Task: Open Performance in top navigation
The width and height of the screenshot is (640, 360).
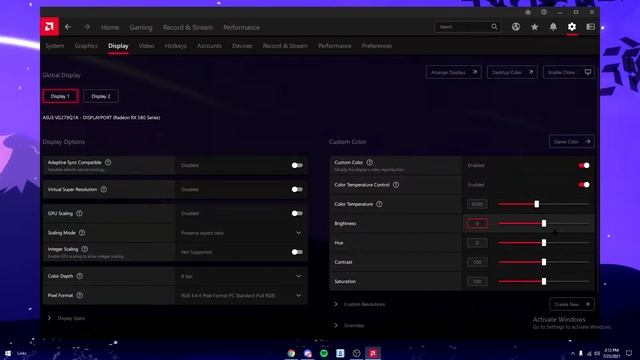Action: (x=241, y=27)
